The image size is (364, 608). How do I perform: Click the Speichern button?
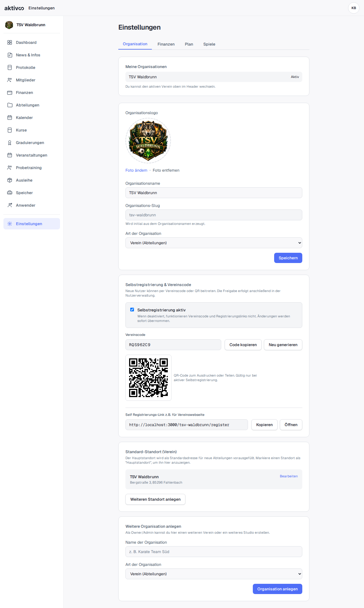(288, 258)
